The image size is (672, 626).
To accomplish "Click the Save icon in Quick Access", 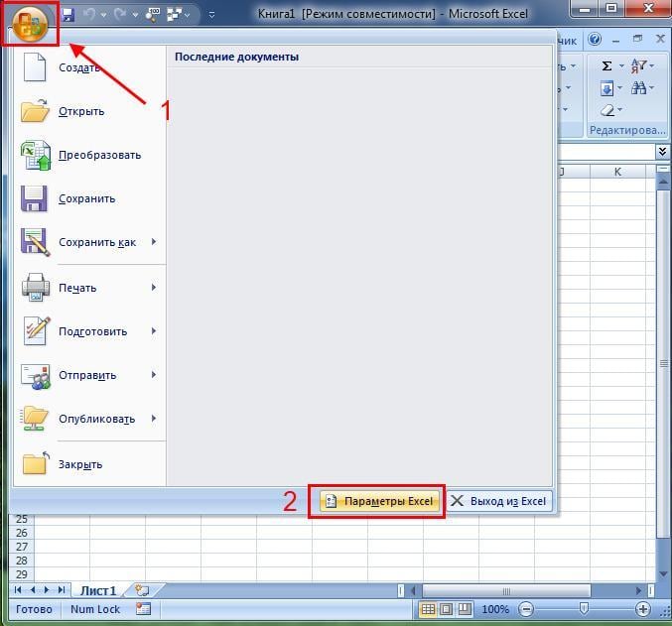I will [x=68, y=15].
